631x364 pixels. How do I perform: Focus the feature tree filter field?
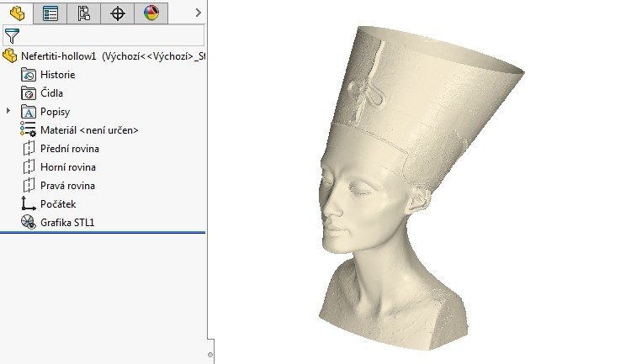[x=103, y=35]
